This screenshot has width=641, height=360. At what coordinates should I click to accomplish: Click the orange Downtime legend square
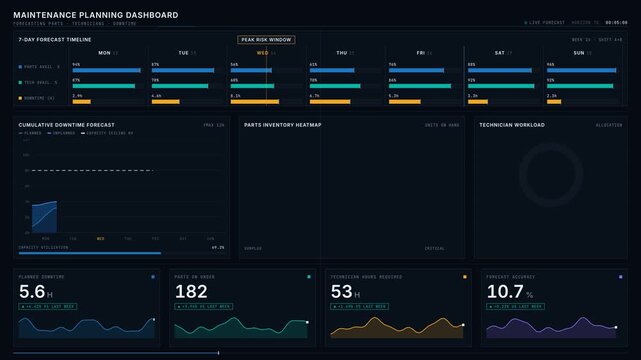point(20,98)
